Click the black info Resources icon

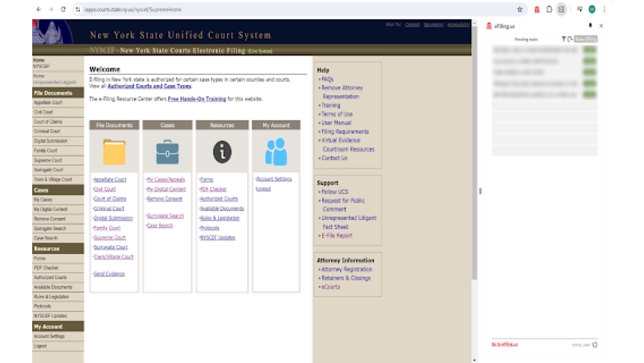coord(222,152)
